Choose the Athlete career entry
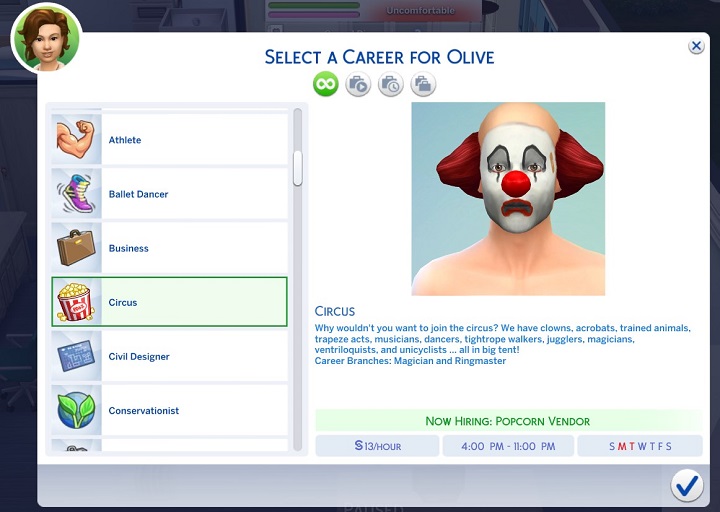The height and width of the screenshot is (512, 720). click(x=190, y=140)
